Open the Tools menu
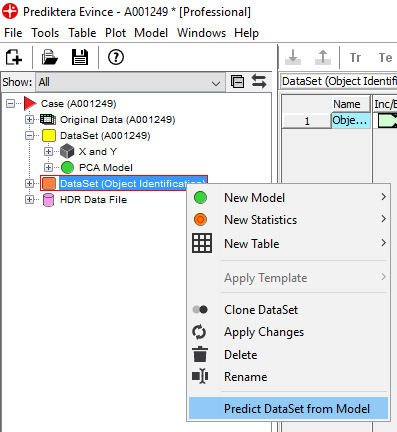The image size is (397, 432). (45, 33)
